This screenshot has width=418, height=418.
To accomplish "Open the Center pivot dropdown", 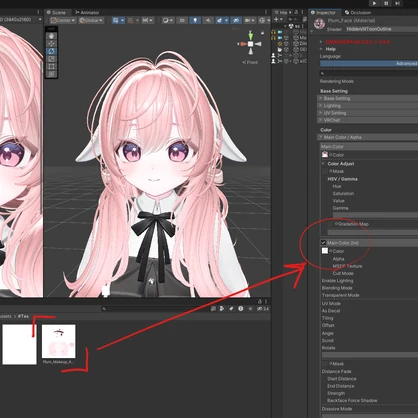I will [63, 20].
